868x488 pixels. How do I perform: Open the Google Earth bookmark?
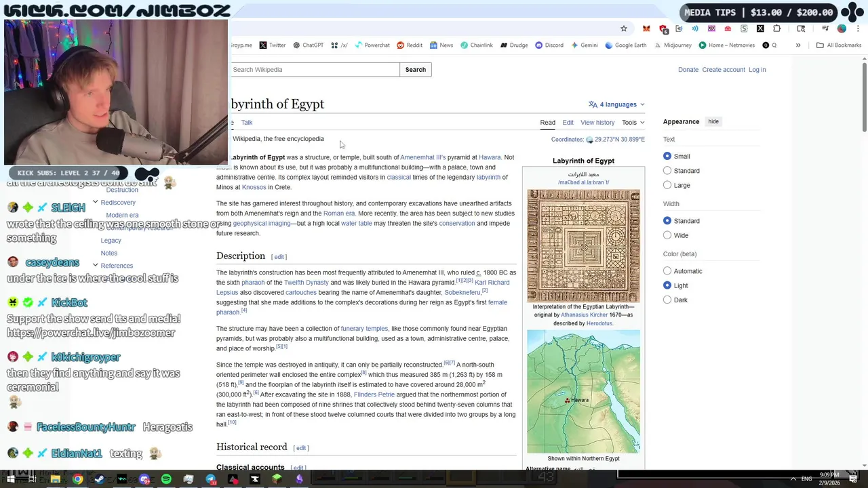point(625,45)
